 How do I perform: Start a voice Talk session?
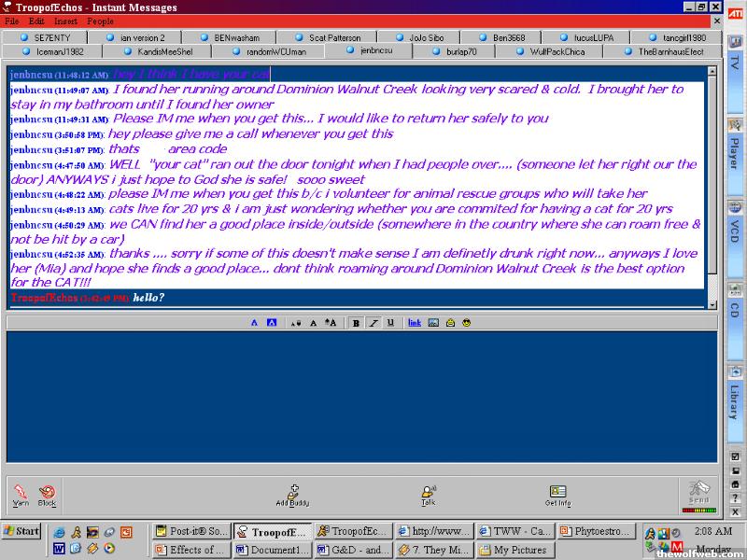[428, 494]
